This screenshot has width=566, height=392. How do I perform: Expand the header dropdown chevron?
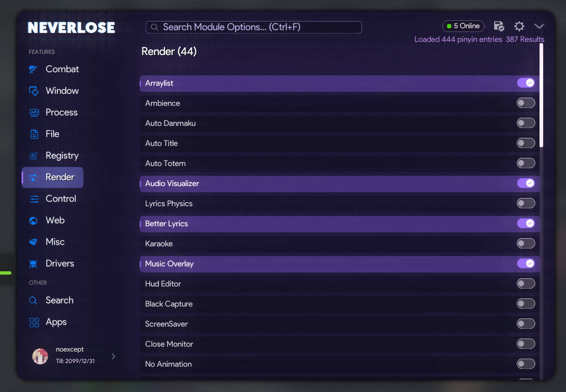tap(539, 26)
